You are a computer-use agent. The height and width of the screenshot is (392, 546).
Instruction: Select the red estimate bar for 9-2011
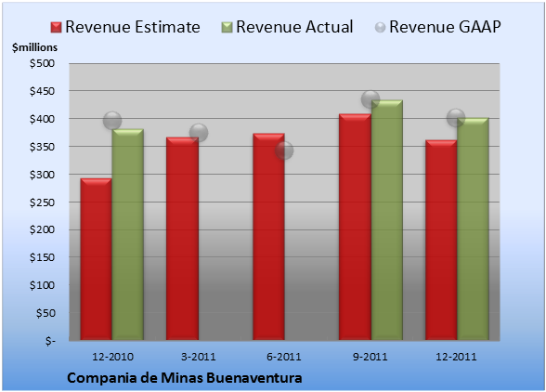click(355, 227)
